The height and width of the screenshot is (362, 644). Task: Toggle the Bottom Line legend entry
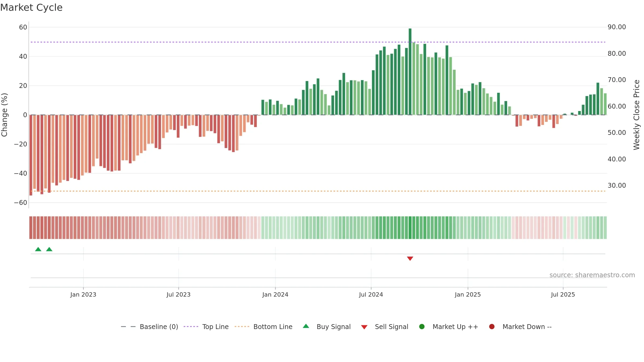click(264, 327)
